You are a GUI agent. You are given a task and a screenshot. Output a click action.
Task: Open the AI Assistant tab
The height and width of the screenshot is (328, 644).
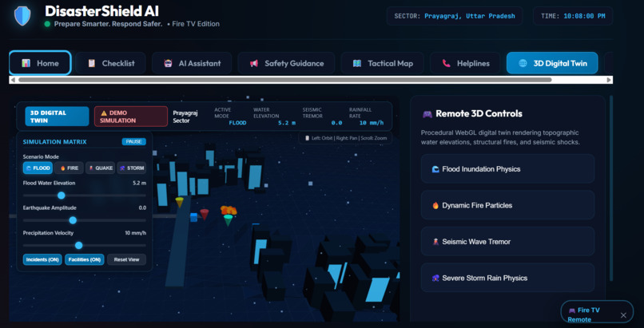click(192, 63)
